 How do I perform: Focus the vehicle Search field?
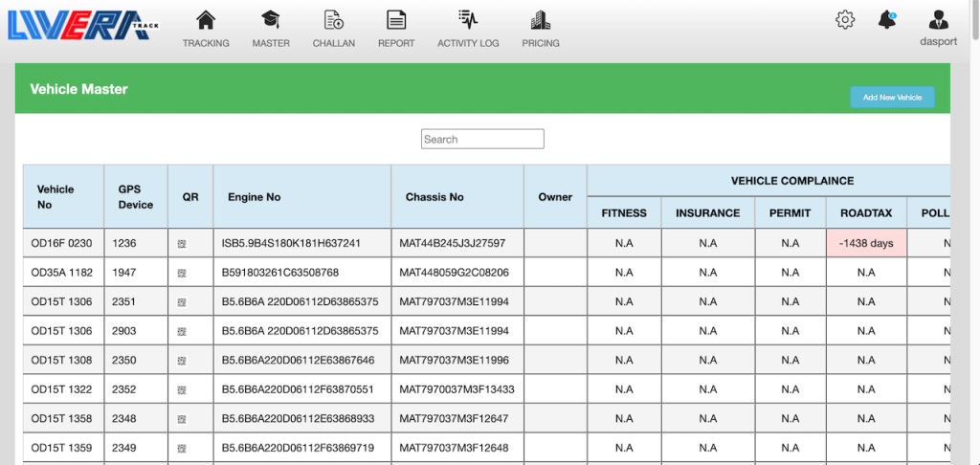(x=482, y=140)
